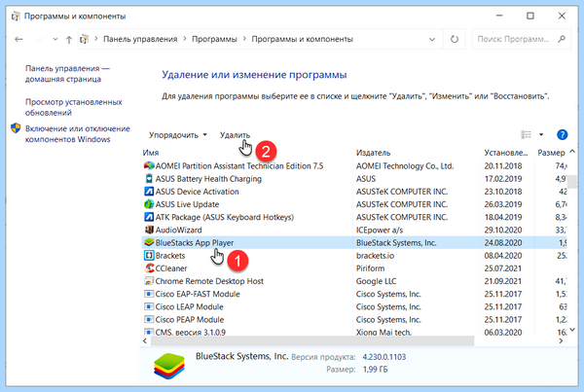Sort by the Издатель column header

pos(373,153)
